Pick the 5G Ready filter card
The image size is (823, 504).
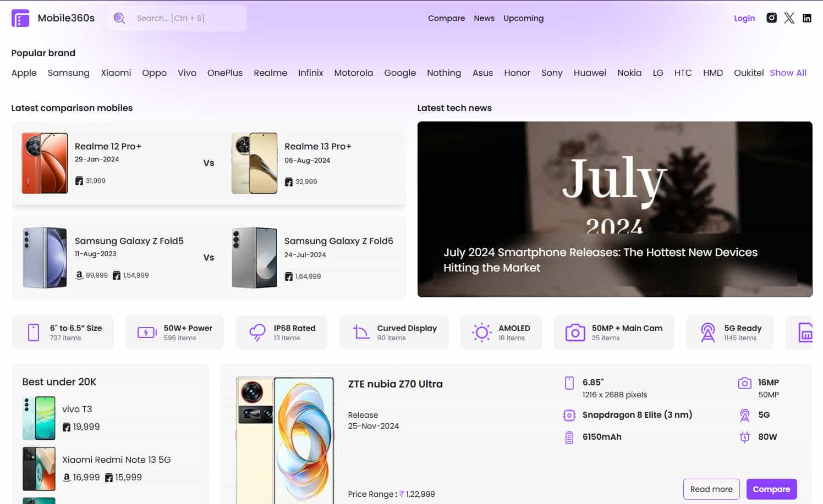(729, 333)
